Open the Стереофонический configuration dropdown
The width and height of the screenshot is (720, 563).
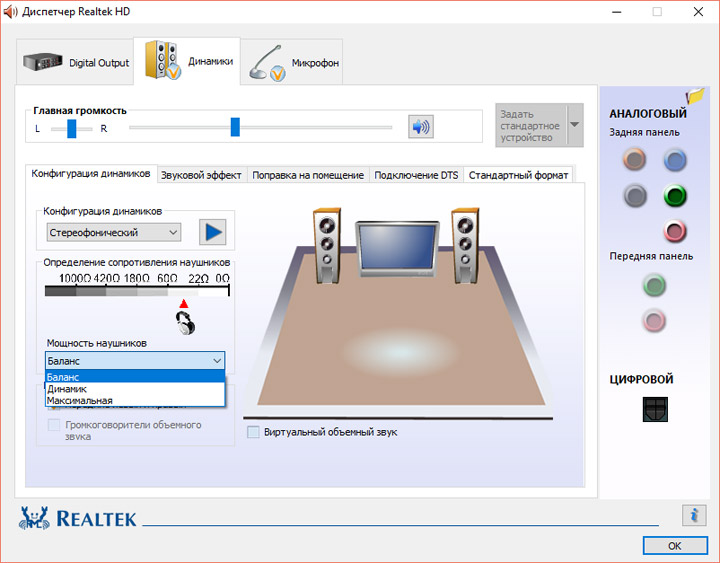114,232
